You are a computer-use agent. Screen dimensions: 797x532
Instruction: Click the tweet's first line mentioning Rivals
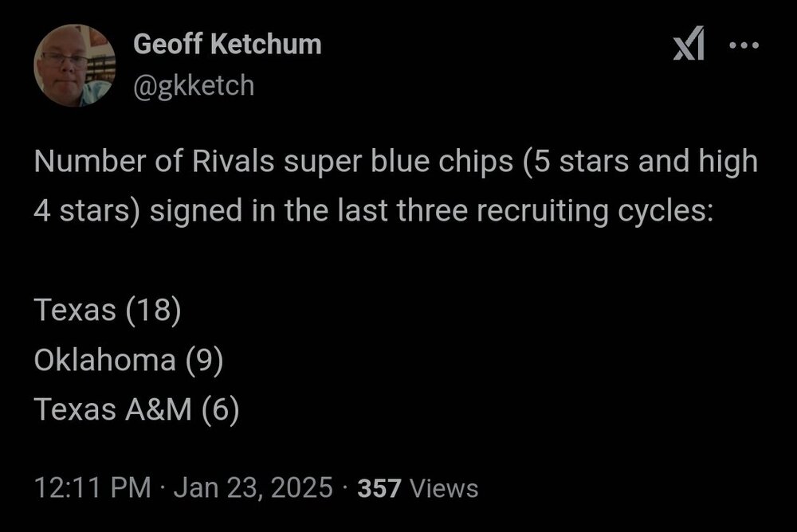pyautogui.click(x=395, y=163)
